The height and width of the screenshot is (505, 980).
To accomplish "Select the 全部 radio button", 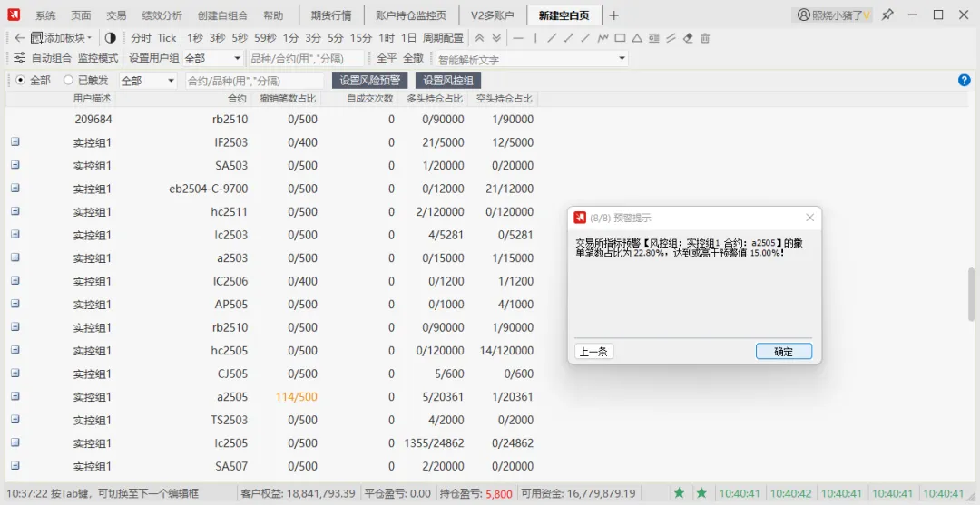I will click(x=20, y=80).
